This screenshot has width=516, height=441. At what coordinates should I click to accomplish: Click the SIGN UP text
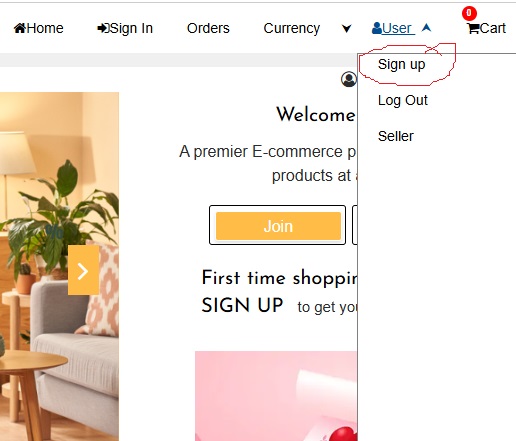242,305
